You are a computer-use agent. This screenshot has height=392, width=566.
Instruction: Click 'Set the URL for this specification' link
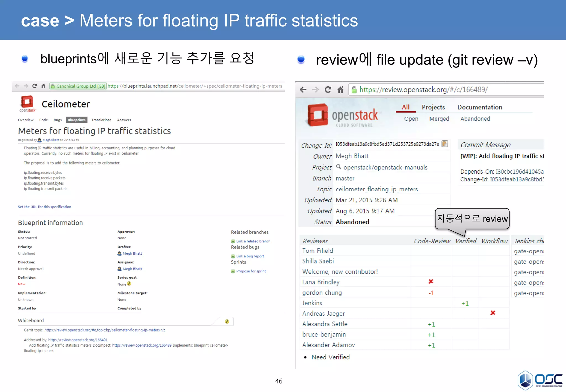[44, 207]
